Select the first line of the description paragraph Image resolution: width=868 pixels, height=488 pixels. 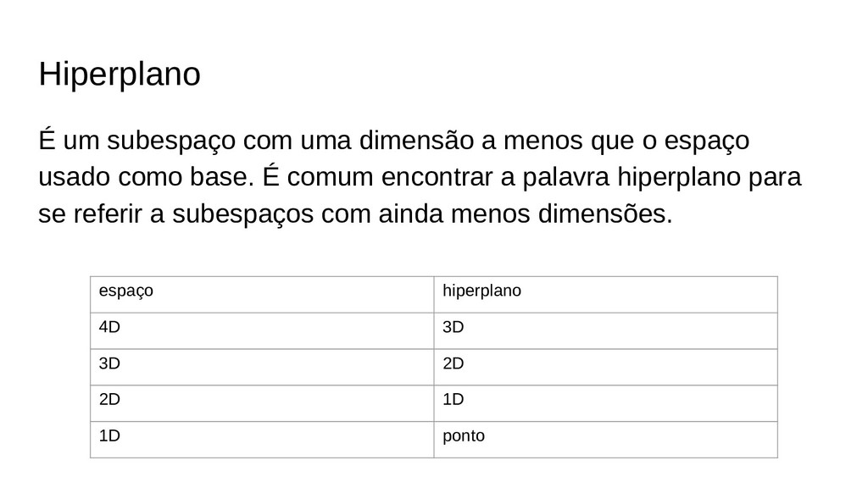(x=393, y=141)
